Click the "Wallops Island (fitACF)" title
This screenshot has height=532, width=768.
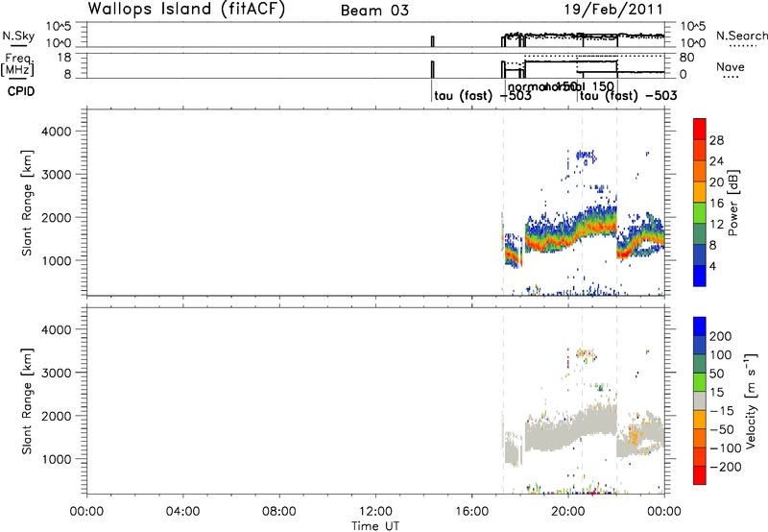pos(186,9)
